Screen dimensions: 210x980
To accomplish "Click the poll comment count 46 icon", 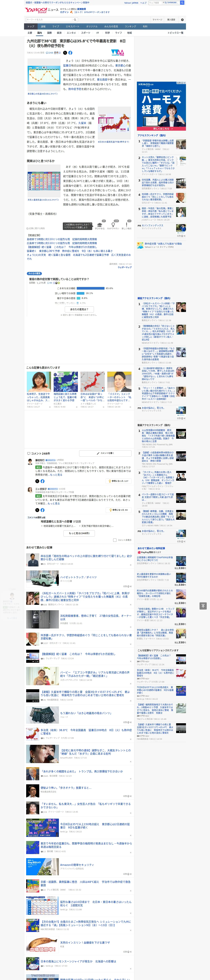I will click(x=49, y=283).
